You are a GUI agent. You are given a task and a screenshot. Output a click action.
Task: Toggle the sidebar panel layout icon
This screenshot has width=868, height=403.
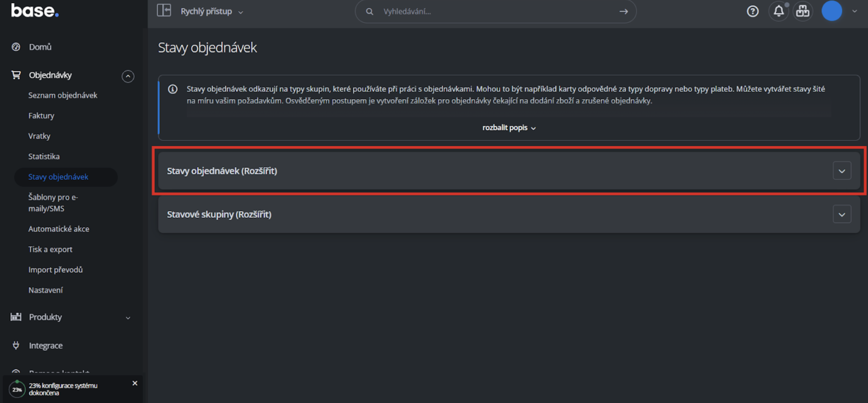[x=164, y=10]
